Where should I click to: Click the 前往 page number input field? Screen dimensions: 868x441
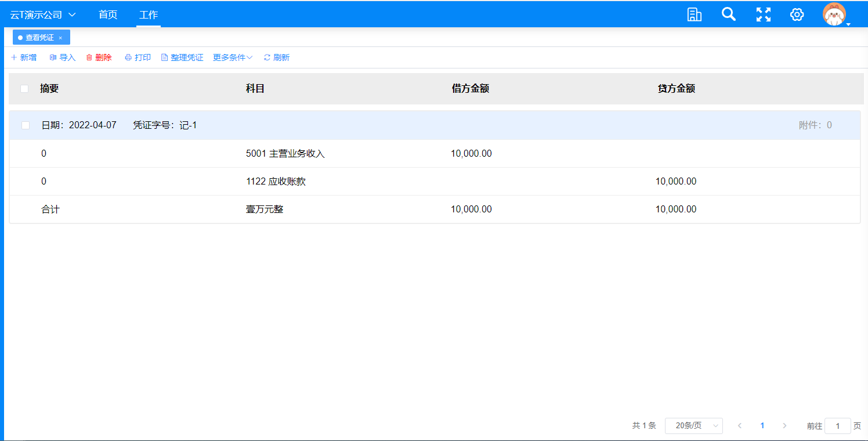tap(837, 426)
